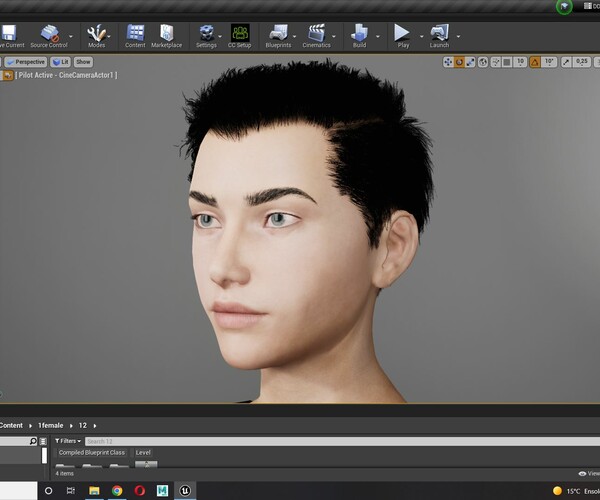Image resolution: width=600 pixels, height=500 pixels.
Task: Open Maya from taskbar
Action: [162, 490]
